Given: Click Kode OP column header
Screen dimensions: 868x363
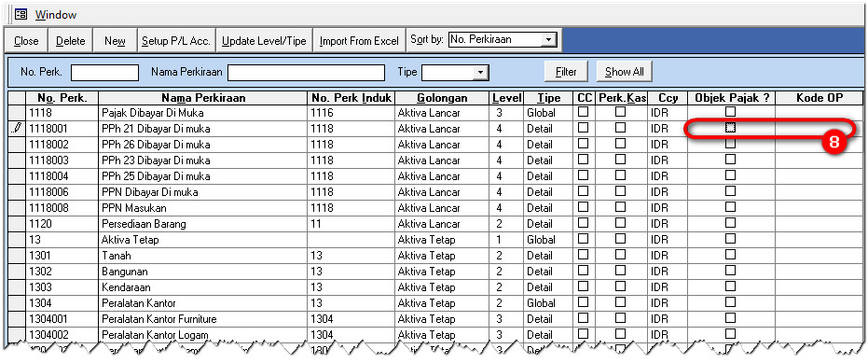Looking at the screenshot, I should point(820,98).
